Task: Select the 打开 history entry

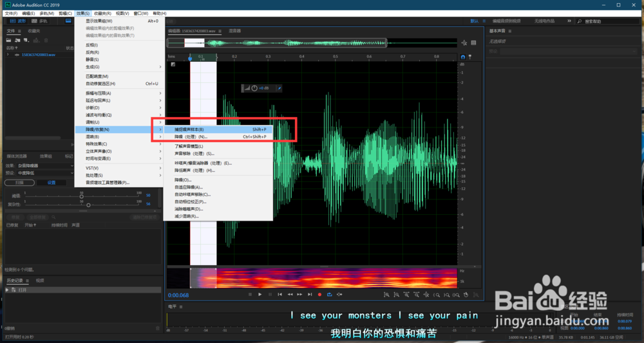Action: [x=82, y=290]
